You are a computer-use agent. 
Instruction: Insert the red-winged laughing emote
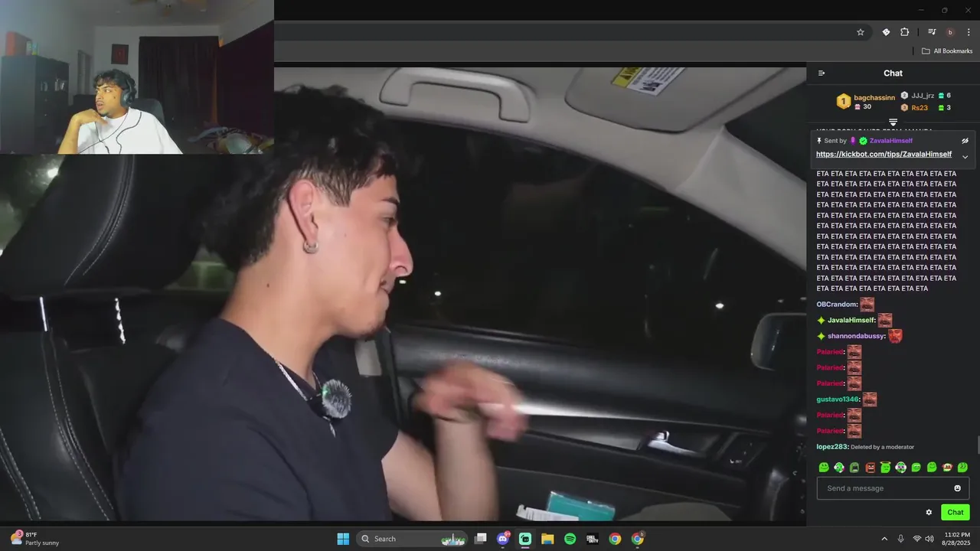947,467
